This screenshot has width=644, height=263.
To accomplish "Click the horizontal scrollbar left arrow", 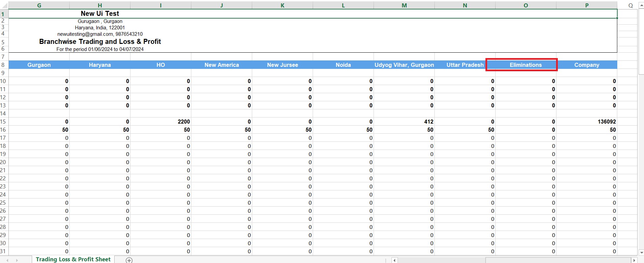I will coord(394,260).
